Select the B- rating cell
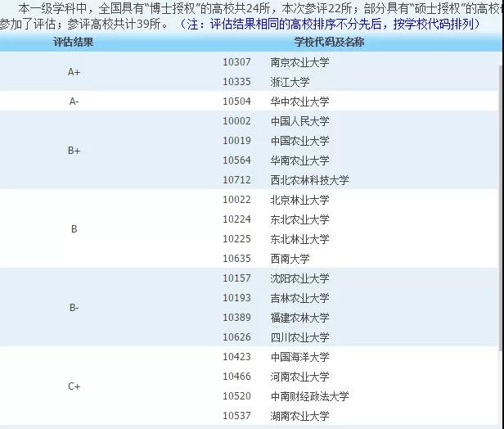 coord(74,308)
